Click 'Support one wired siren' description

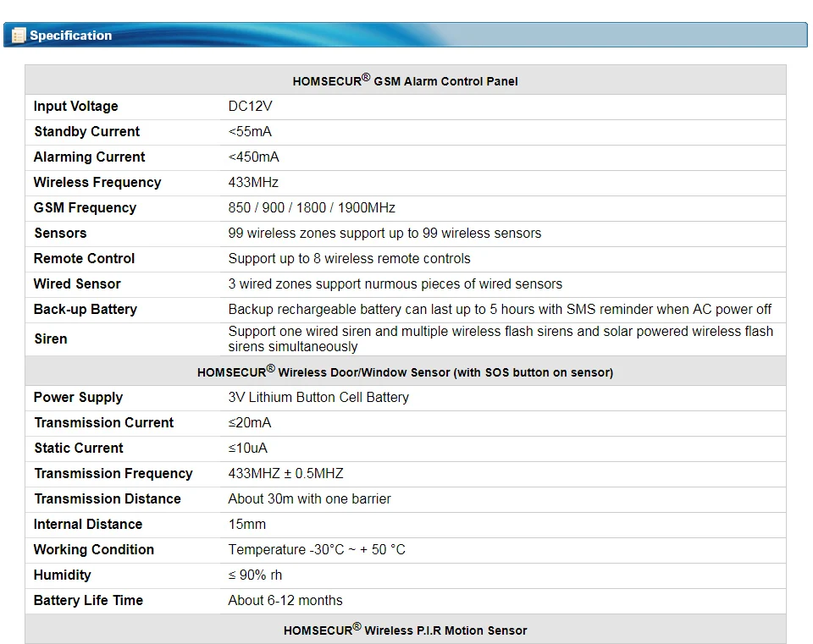(x=501, y=339)
